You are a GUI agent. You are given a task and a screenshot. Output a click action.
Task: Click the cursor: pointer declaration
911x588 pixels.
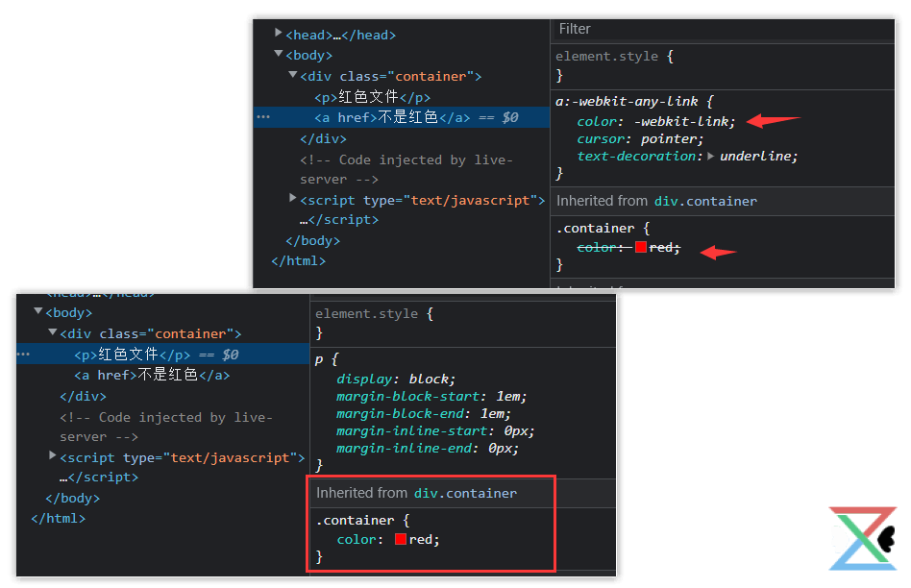tap(640, 139)
